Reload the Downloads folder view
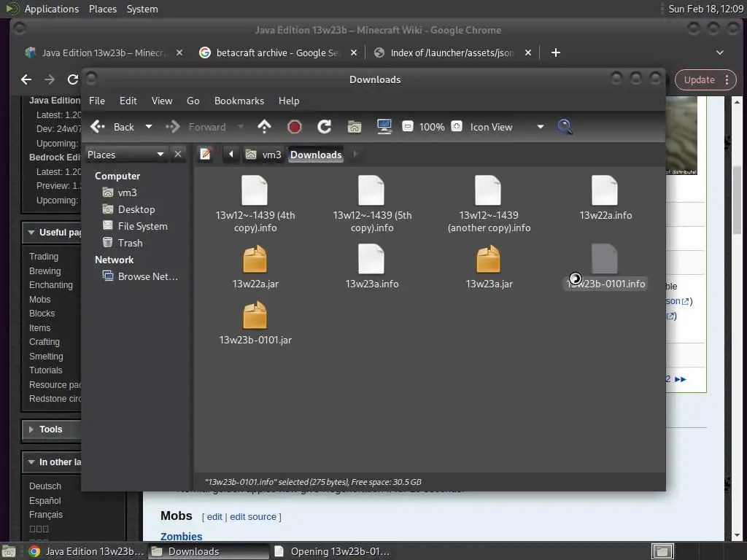The height and width of the screenshot is (560, 747). click(x=325, y=127)
